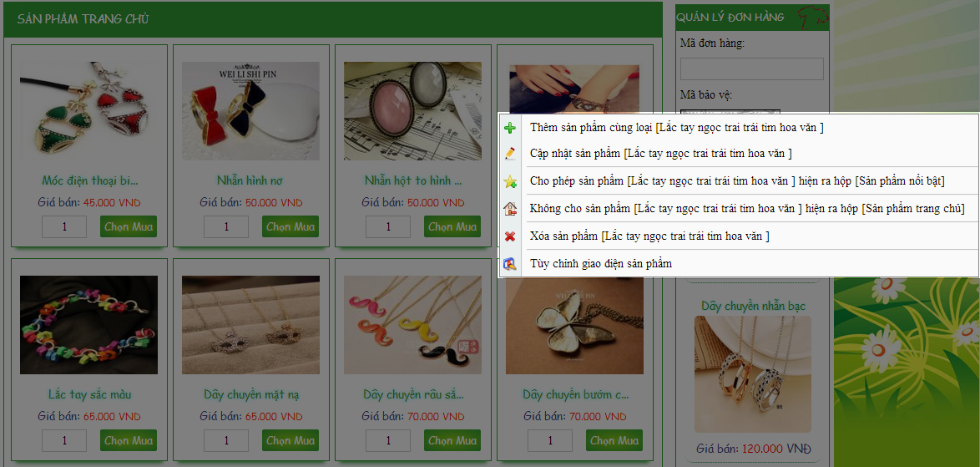Image resolution: width=980 pixels, height=467 pixels.
Task: Click quantity field for Nhẫn hột to hình
Action: (388, 226)
